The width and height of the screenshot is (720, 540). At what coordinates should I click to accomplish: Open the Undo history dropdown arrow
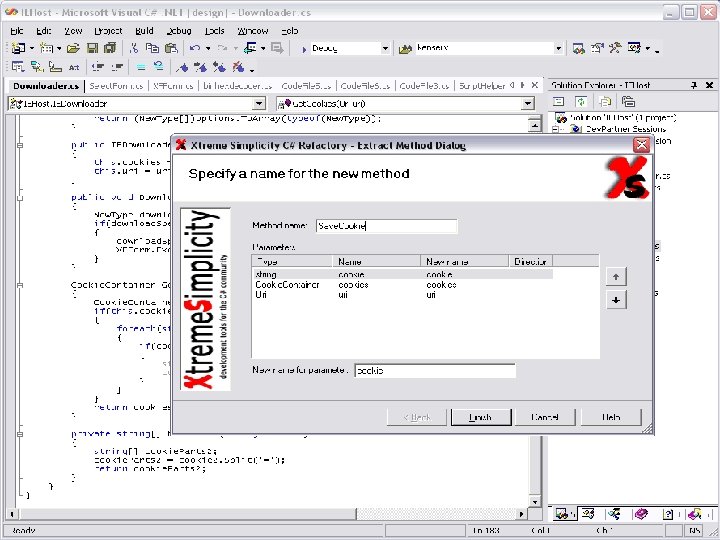pos(208,48)
